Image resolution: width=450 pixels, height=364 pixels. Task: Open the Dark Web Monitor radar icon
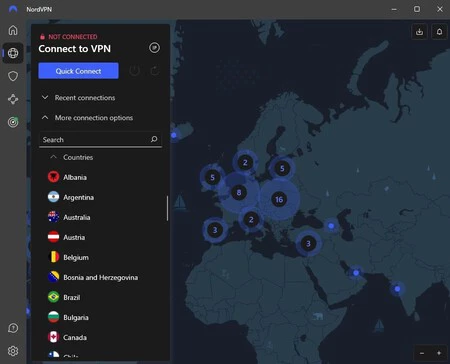coord(13,122)
